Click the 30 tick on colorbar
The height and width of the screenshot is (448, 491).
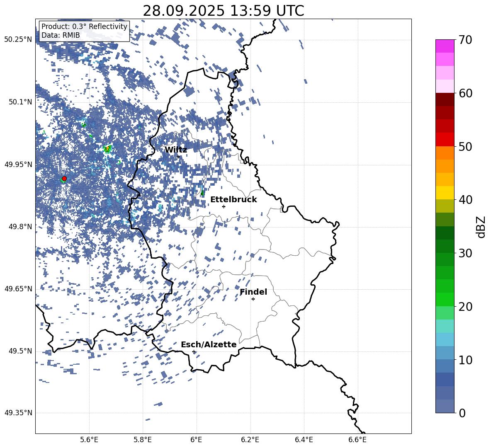pos(465,253)
